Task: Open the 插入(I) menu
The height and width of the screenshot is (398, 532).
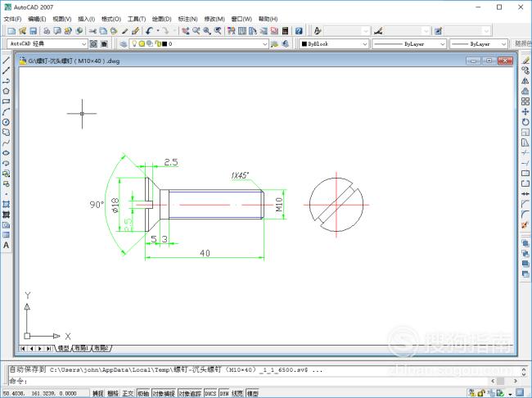Action: point(86,19)
